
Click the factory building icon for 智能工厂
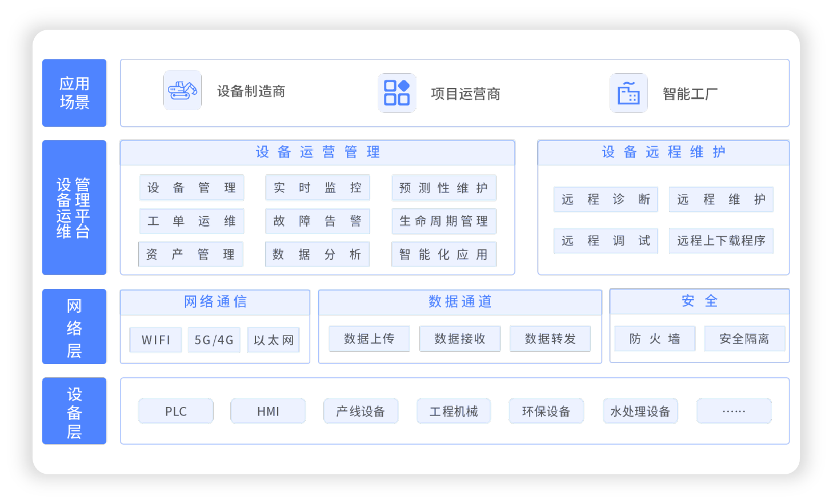point(628,93)
